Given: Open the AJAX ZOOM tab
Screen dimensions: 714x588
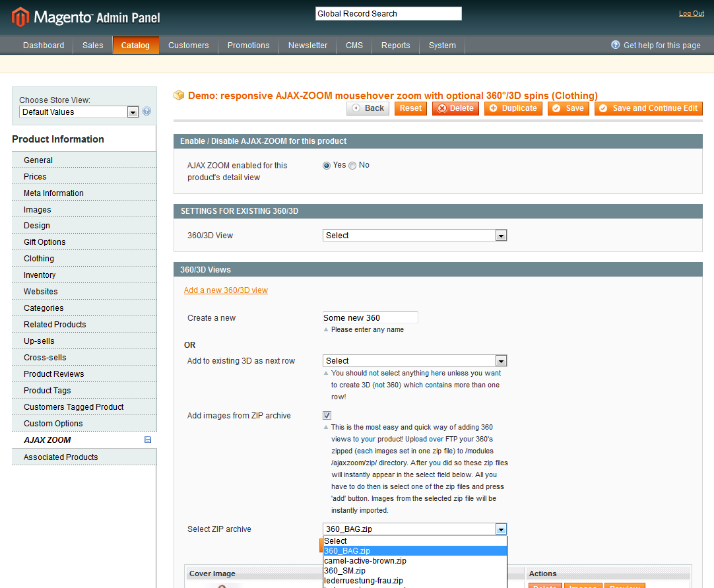Looking at the screenshot, I should click(x=84, y=440).
